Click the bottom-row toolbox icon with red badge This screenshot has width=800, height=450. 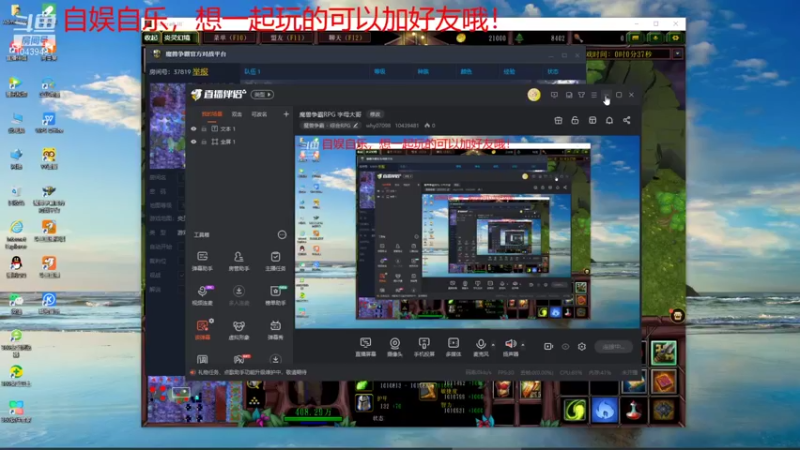[240, 359]
